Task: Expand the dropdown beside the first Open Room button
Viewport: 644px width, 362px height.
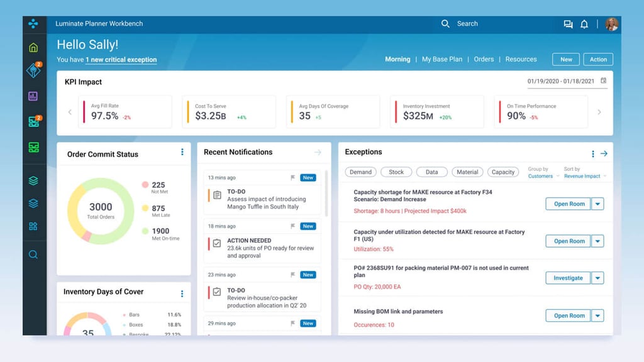Action: 598,204
